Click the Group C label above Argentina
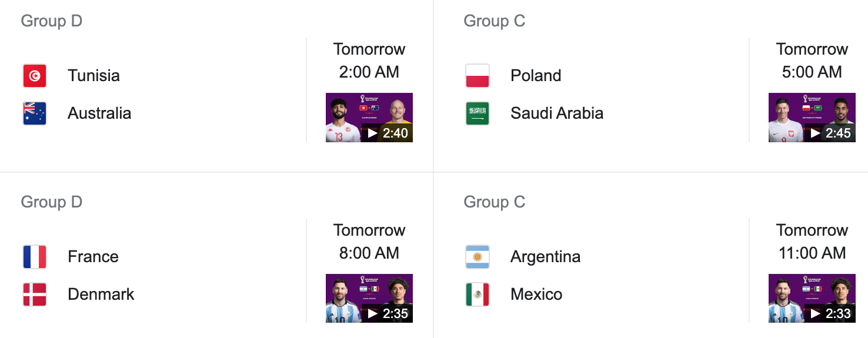868x338 pixels. click(495, 202)
